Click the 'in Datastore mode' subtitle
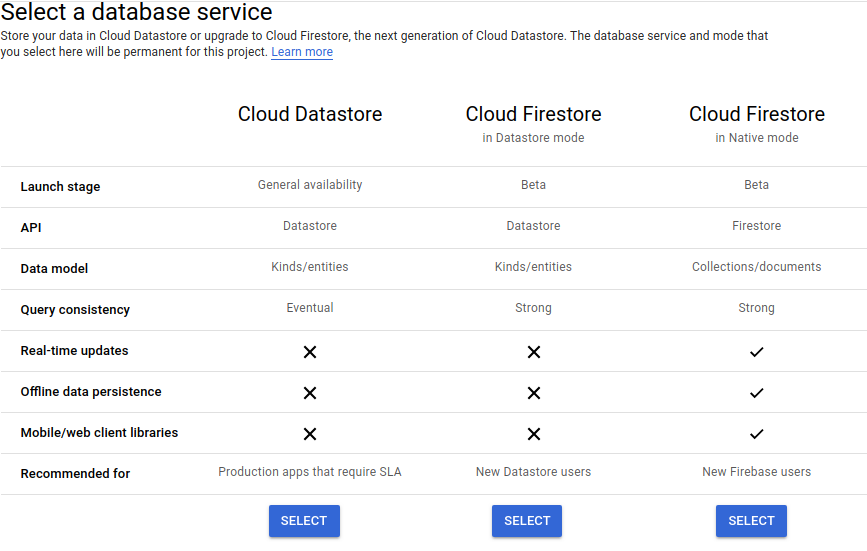 point(533,138)
